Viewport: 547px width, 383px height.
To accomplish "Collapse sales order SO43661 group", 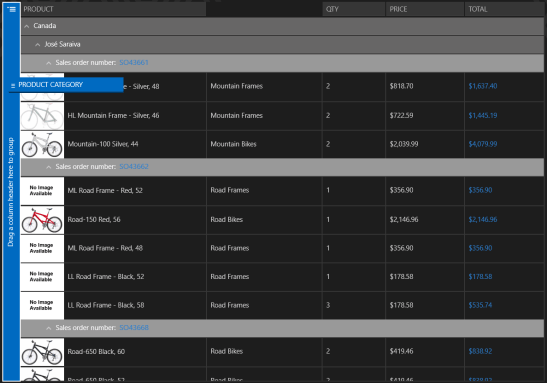I will pos(48,63).
